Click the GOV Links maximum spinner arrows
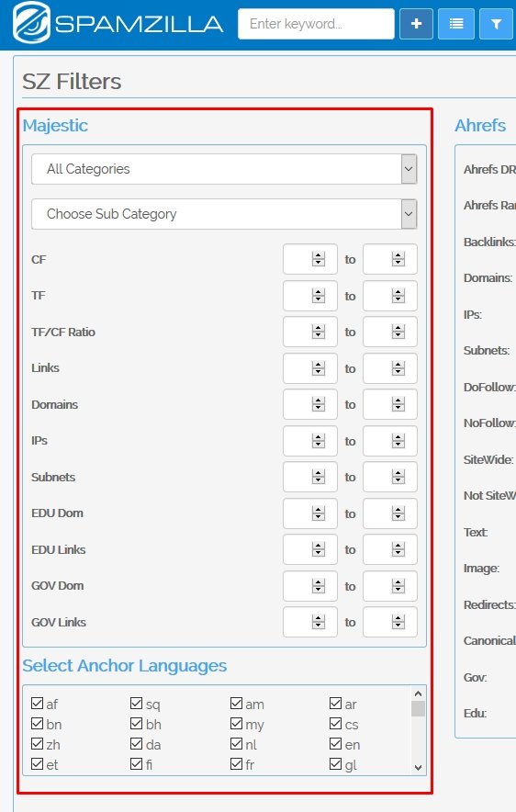Viewport: 516px width, 812px height. pyautogui.click(x=398, y=622)
